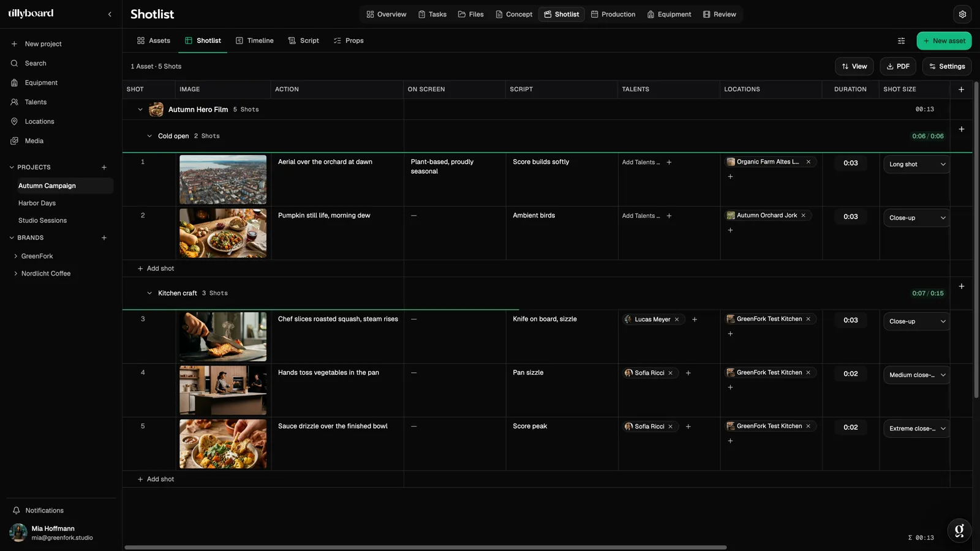Add a new brand via BRANDS plus icon

click(x=104, y=238)
